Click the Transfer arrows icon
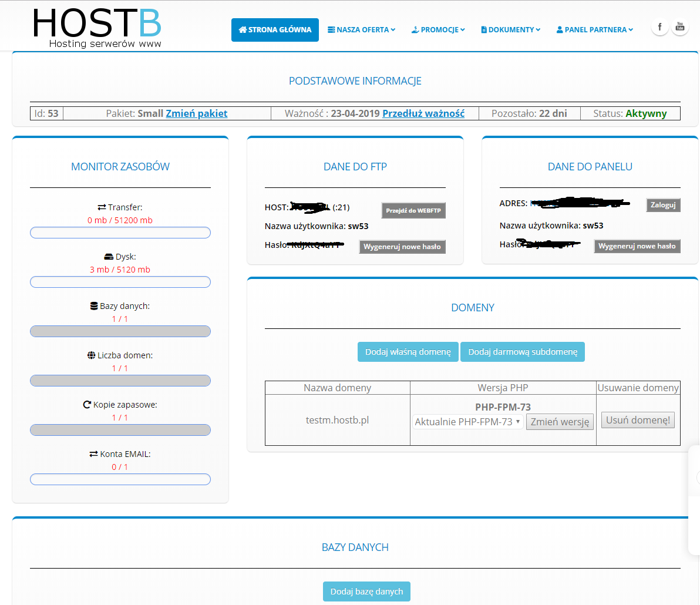This screenshot has width=700, height=605. pos(102,207)
